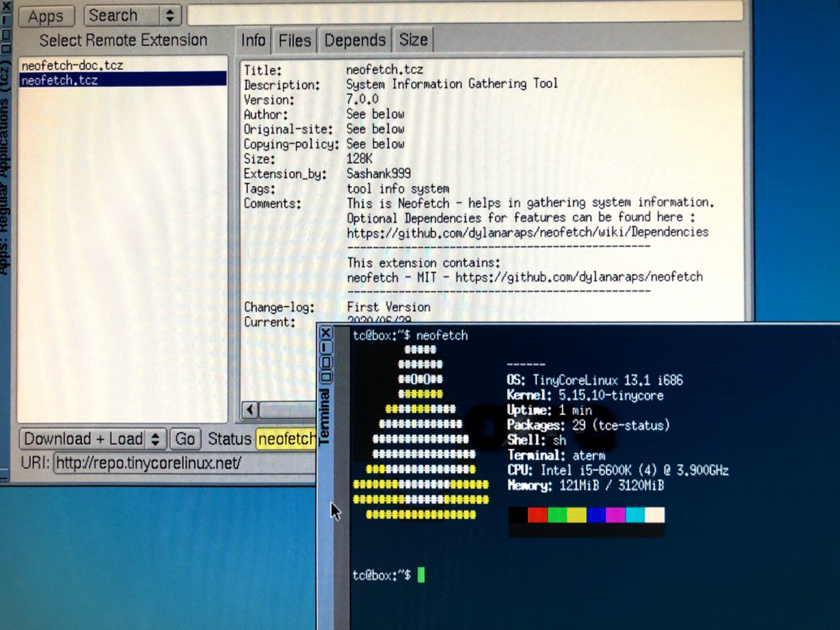Close the Apps window with its X icon

[x=5, y=5]
